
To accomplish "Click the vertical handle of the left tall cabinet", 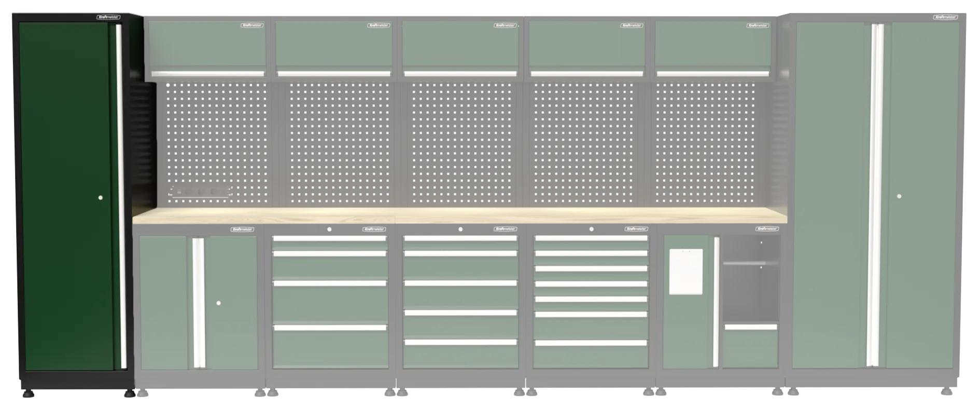I will pyautogui.click(x=119, y=197).
